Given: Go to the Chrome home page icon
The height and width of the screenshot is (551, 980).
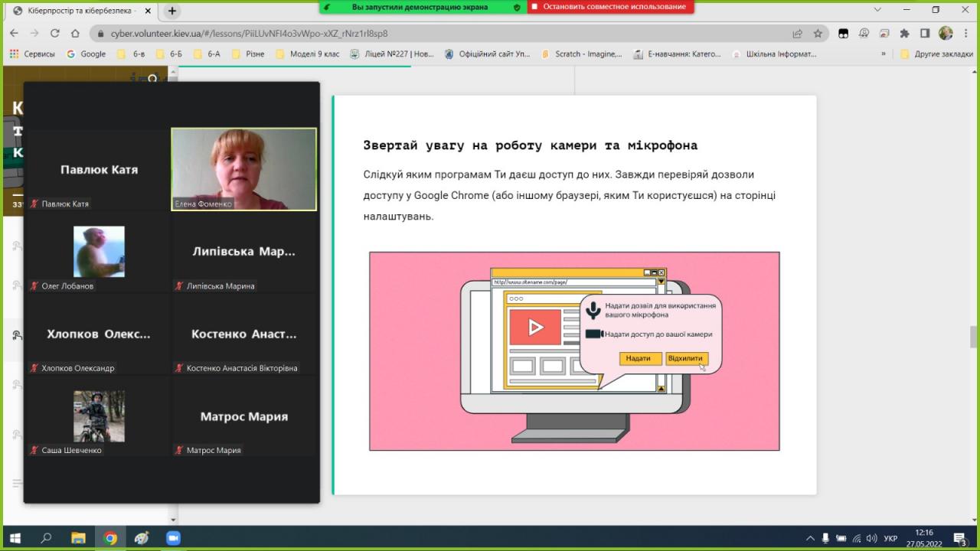Looking at the screenshot, I should click(75, 34).
